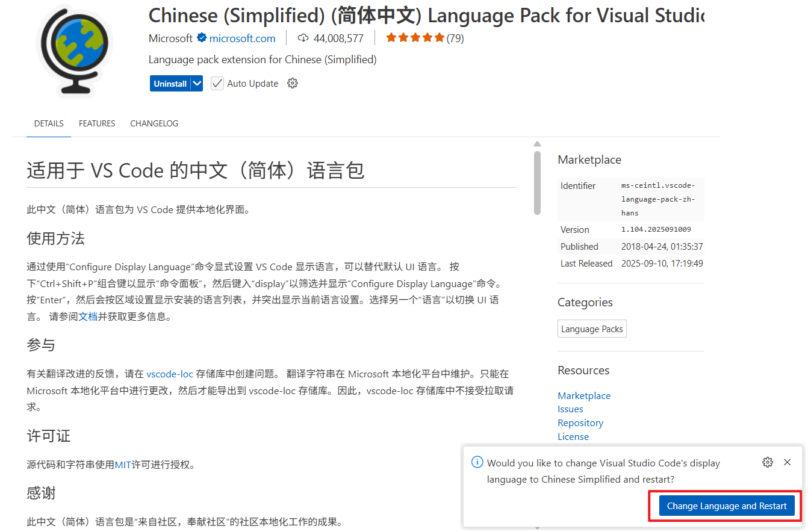Click the five-star rating
Image resolution: width=808 pixels, height=532 pixels.
click(415, 38)
